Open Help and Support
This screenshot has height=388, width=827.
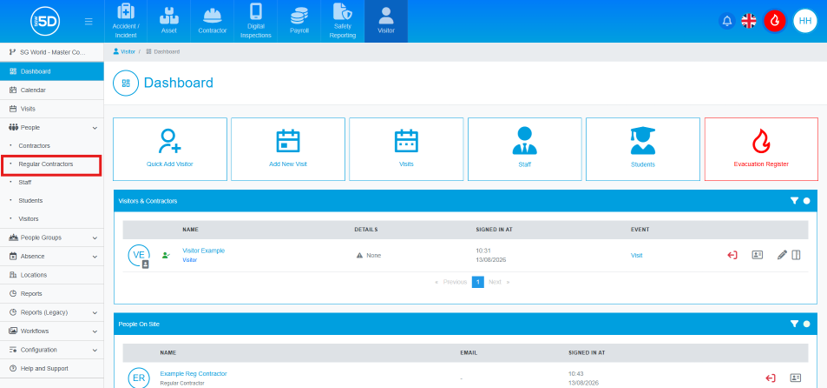click(x=52, y=368)
